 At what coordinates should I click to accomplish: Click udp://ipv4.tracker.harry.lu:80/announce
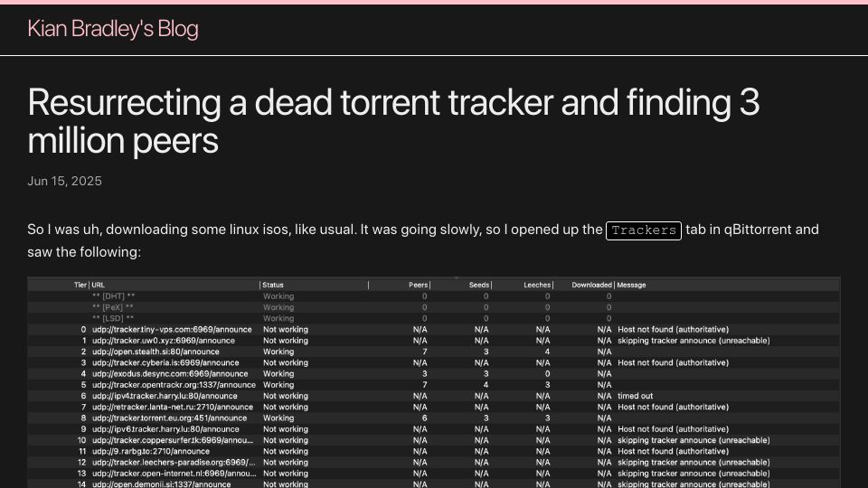tap(165, 396)
